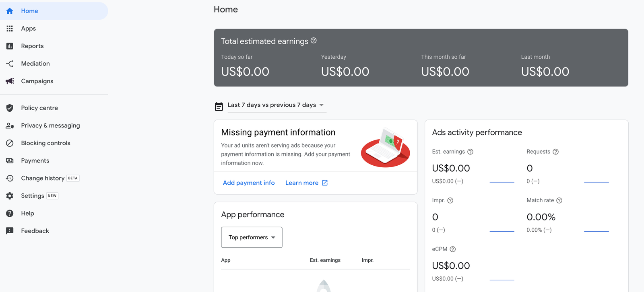Image resolution: width=644 pixels, height=292 pixels.
Task: Click the Match rate help icon
Action: [x=559, y=200]
